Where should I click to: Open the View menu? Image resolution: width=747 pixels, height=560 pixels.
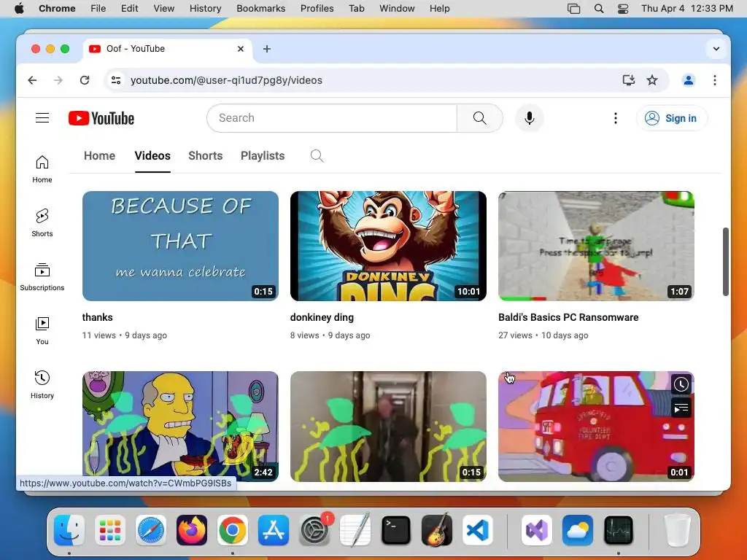(163, 9)
